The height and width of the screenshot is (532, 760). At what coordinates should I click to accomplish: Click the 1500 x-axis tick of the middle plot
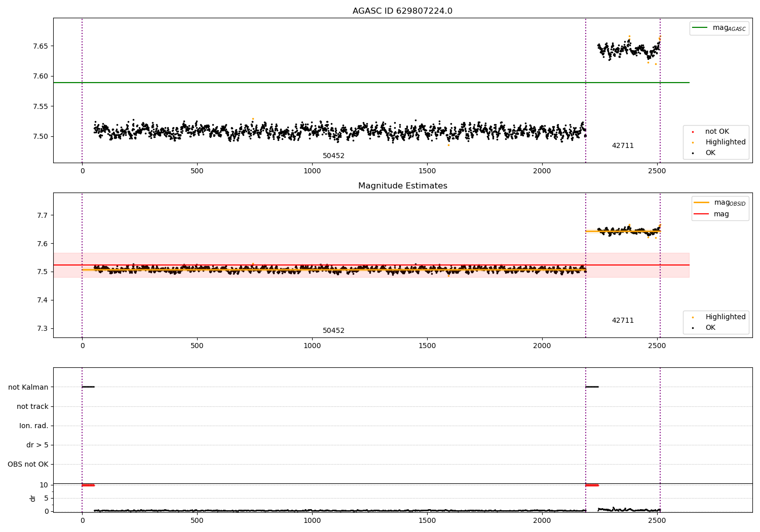pos(427,346)
